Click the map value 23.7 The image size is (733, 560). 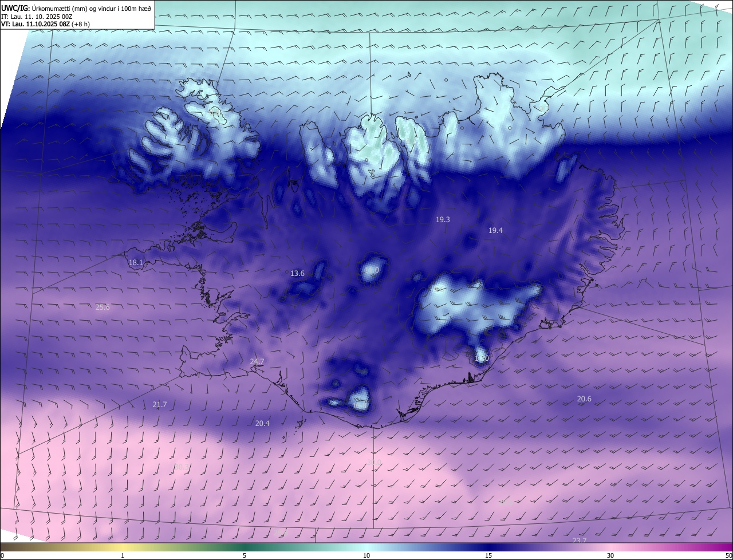[x=580, y=540]
